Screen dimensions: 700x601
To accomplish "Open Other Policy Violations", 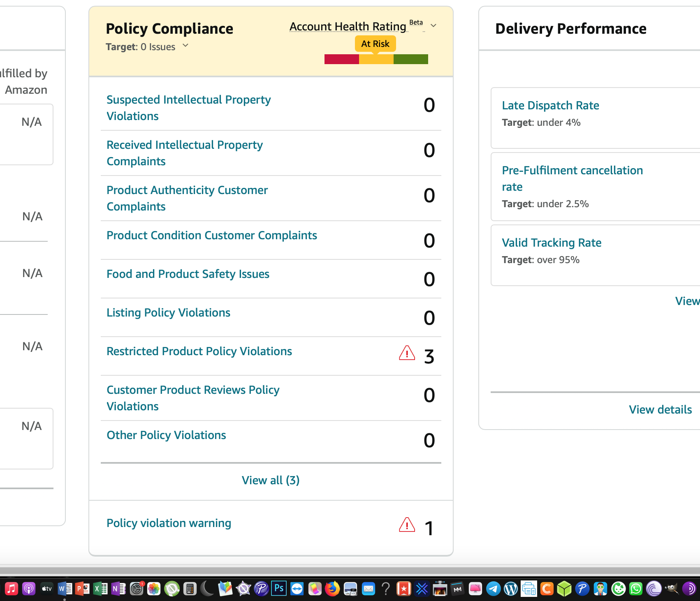I will [x=166, y=435].
